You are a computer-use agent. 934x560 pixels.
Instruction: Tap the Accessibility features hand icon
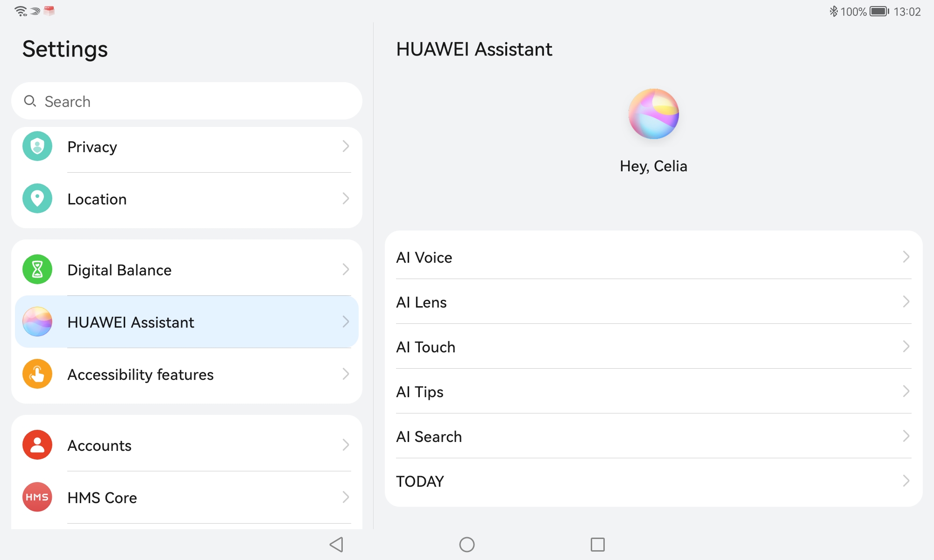[x=37, y=374]
